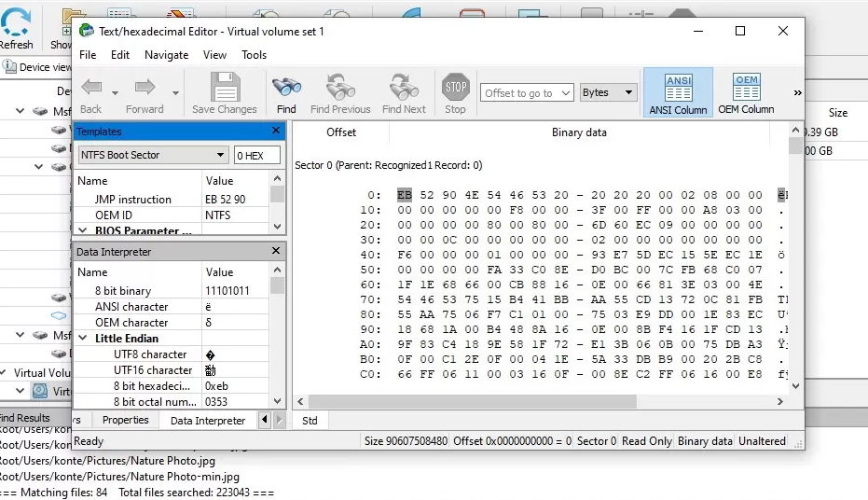The width and height of the screenshot is (868, 500).
Task: Collapse the Virtual Volu tree node in background
Action: pyautogui.click(x=4, y=372)
